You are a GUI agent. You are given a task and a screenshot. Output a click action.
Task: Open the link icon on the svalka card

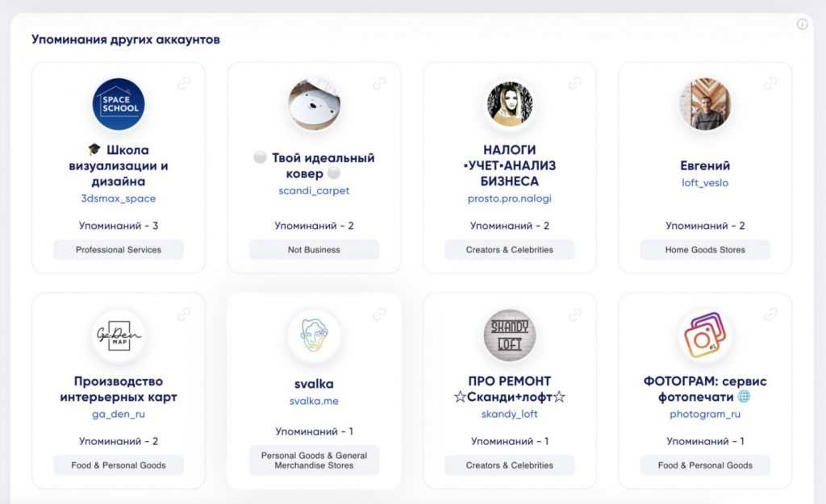(379, 314)
